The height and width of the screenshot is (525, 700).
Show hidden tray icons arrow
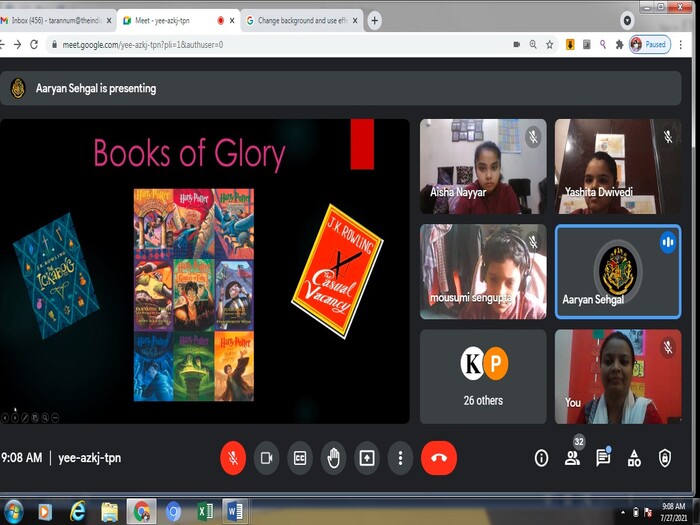(623, 512)
